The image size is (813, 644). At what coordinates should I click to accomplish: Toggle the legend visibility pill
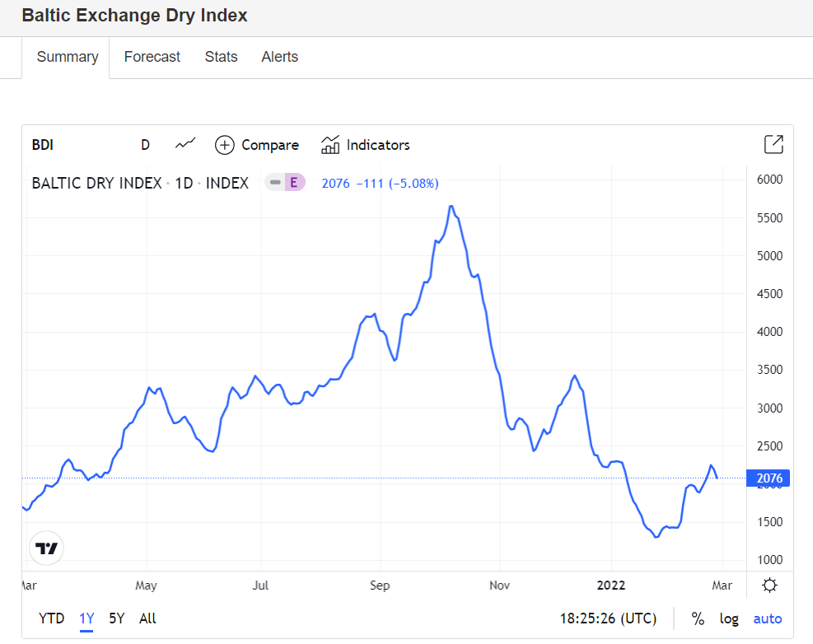(x=275, y=183)
